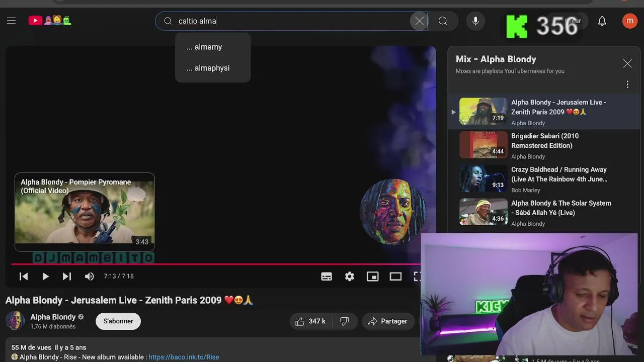The width and height of the screenshot is (644, 362).
Task: Open Alpha Blondy channel avatar
Action: pos(15,321)
